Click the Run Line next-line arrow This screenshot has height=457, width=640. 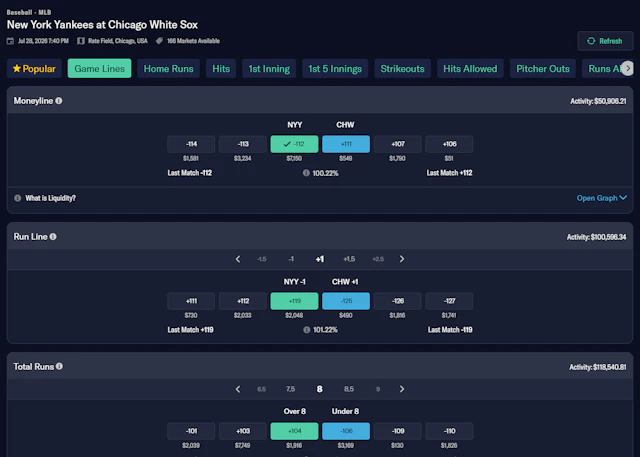tap(402, 259)
